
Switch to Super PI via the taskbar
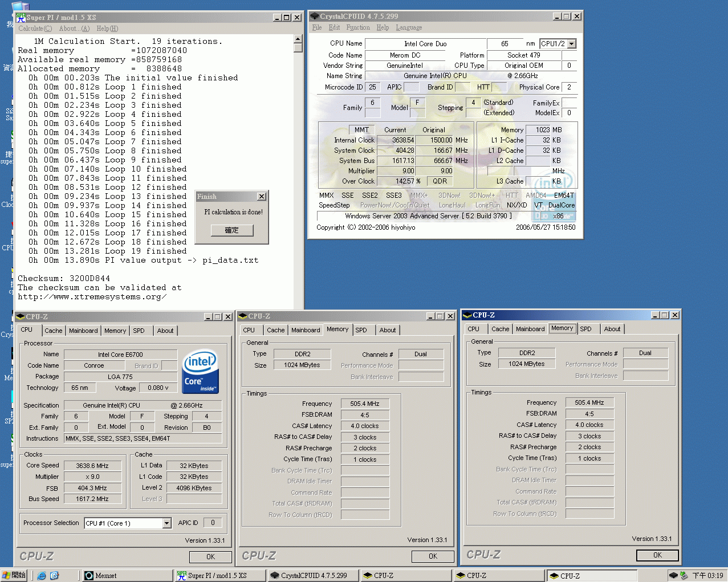[220, 576]
